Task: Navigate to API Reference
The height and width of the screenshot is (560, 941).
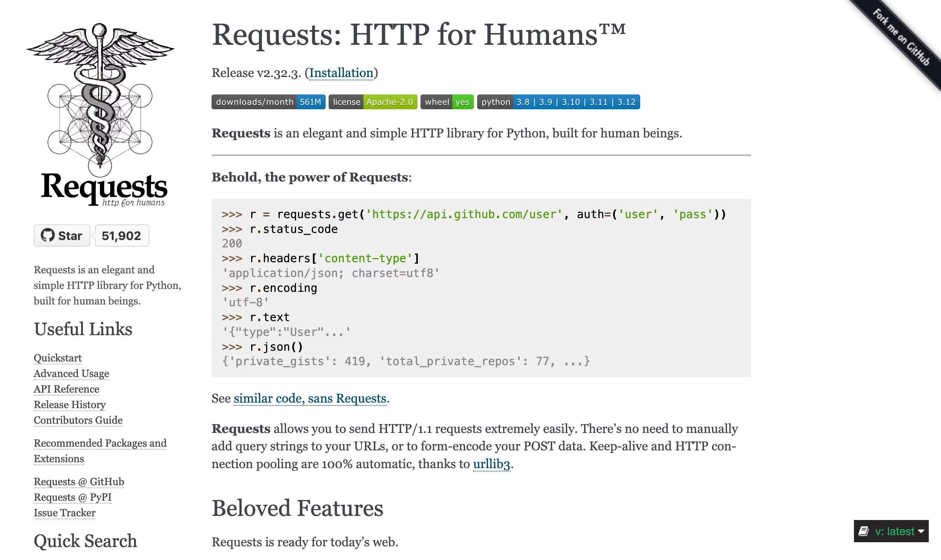Action: (66, 389)
